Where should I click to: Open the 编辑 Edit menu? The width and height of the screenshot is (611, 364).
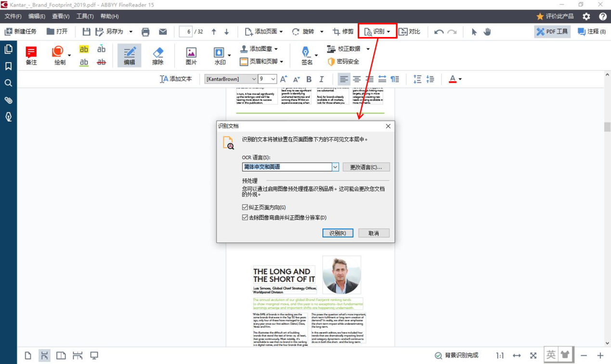coord(37,16)
